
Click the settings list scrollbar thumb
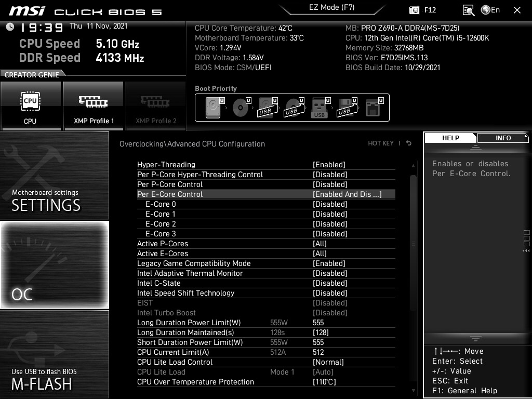pos(413,243)
